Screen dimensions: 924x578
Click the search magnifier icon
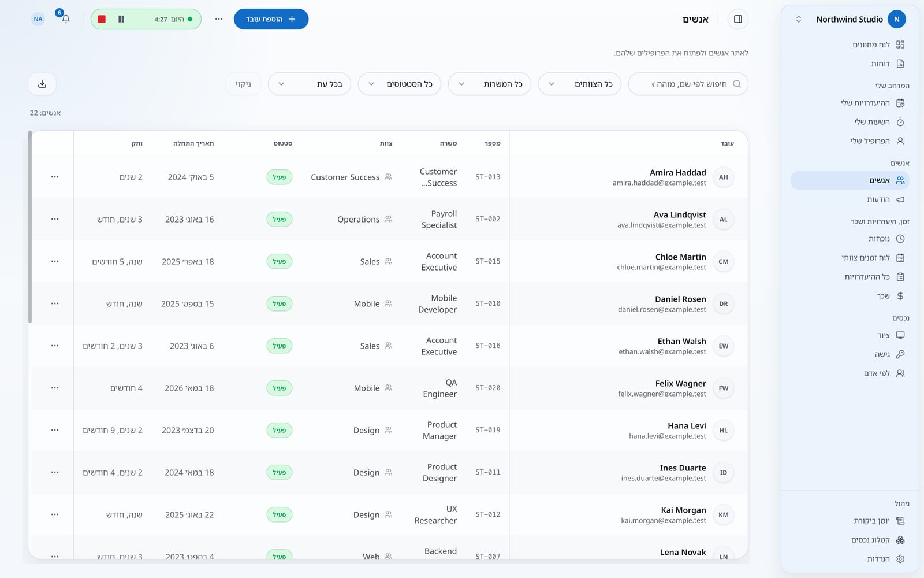click(737, 84)
